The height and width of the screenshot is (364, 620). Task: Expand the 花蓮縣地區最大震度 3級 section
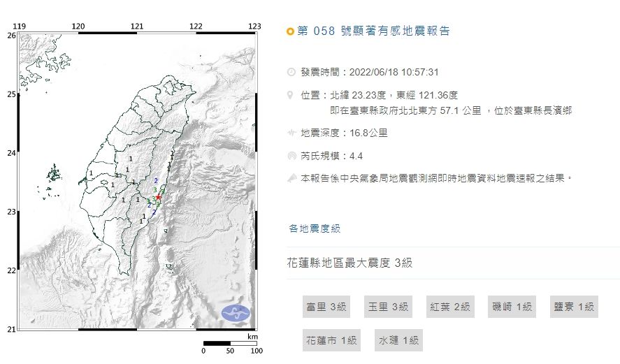(350, 263)
